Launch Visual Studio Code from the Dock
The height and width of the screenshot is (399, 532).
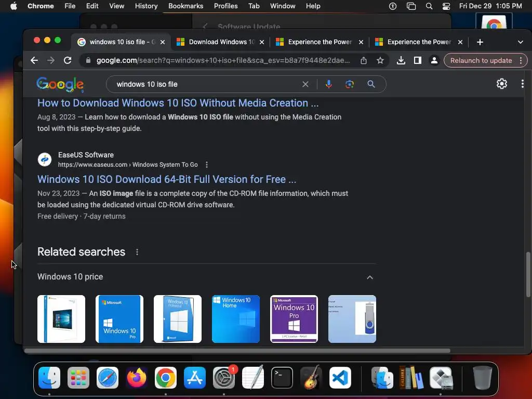click(x=340, y=378)
